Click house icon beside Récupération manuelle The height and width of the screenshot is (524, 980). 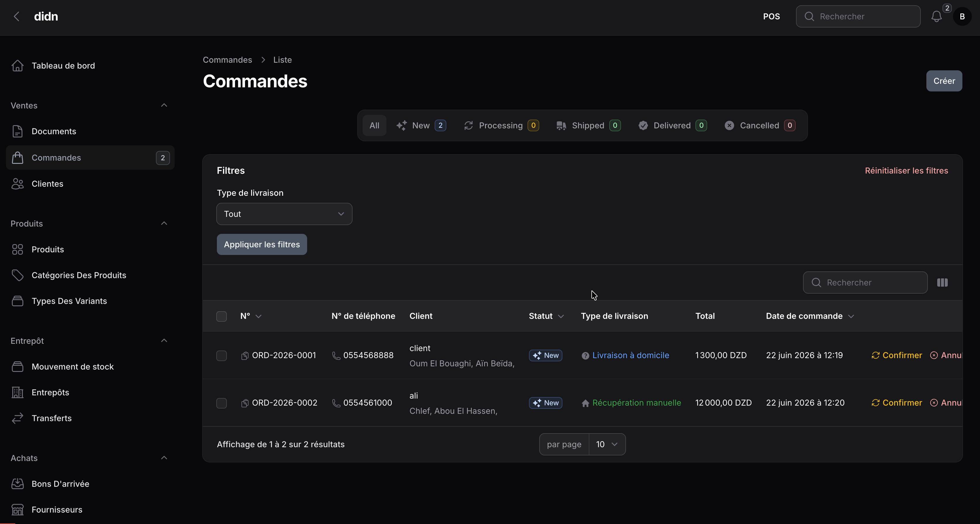585,403
